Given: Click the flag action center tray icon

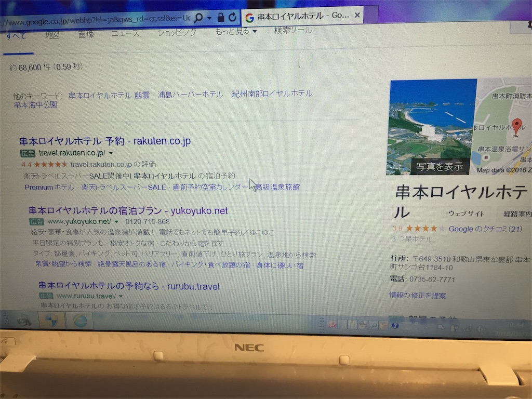Looking at the screenshot, I should pyautogui.click(x=441, y=328).
